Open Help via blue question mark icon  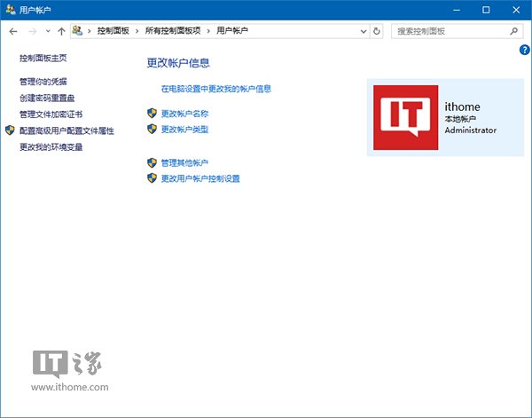[524, 50]
